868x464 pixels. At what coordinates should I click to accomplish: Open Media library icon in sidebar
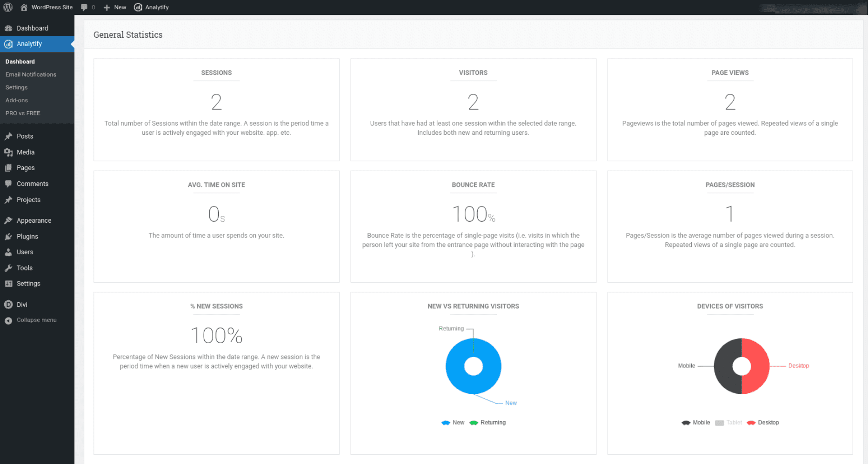pyautogui.click(x=8, y=152)
